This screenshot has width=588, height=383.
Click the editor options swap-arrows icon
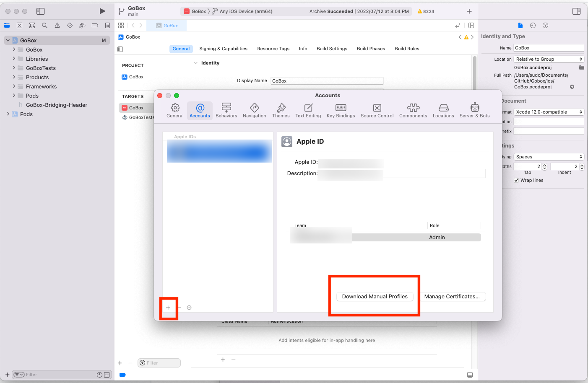click(x=458, y=26)
